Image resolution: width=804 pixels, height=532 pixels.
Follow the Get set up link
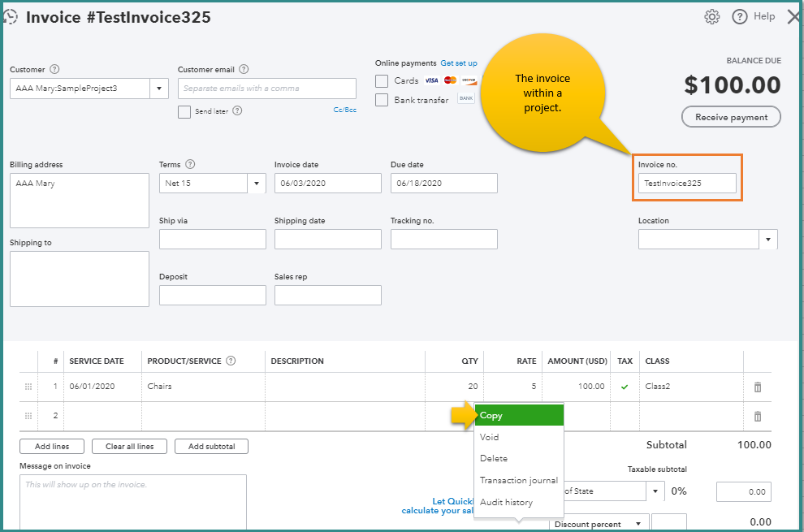coord(459,63)
